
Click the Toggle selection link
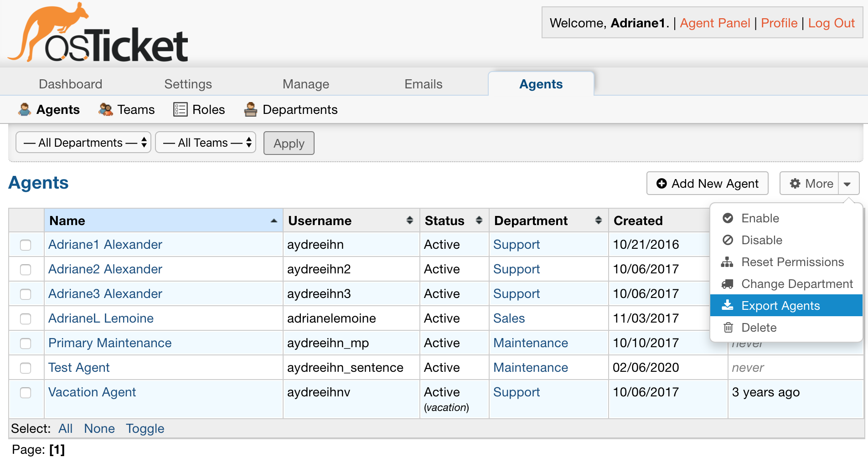coord(145,429)
